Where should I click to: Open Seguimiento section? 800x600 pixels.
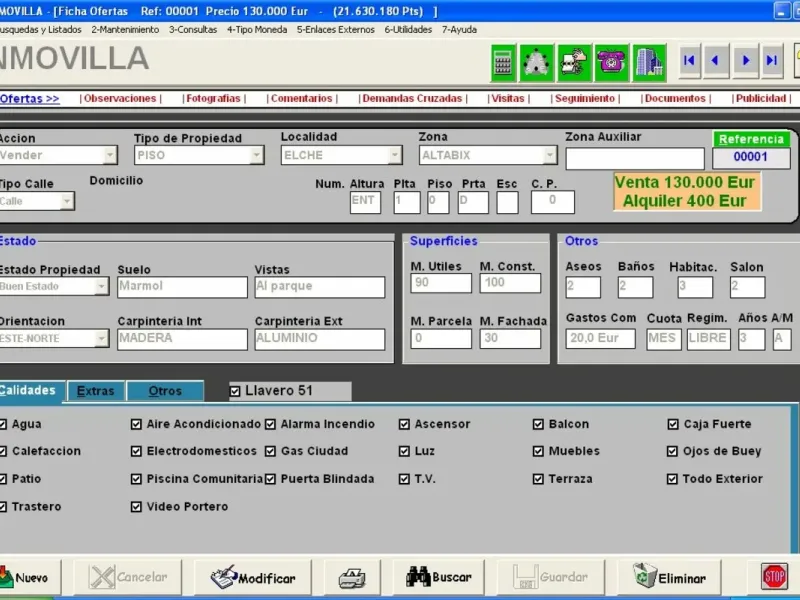585,98
